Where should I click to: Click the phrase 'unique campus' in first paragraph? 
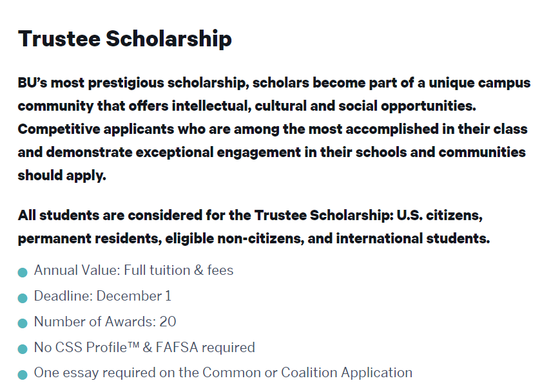479,83
